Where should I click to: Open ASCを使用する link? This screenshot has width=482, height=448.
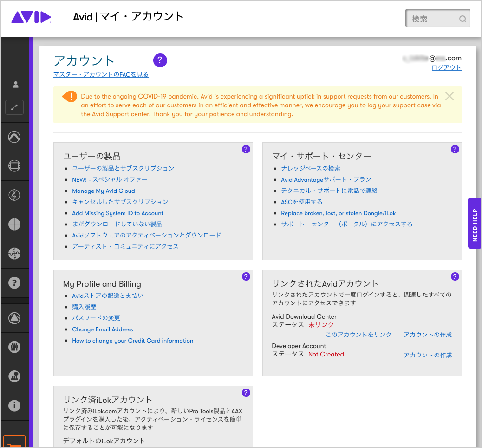point(301,202)
